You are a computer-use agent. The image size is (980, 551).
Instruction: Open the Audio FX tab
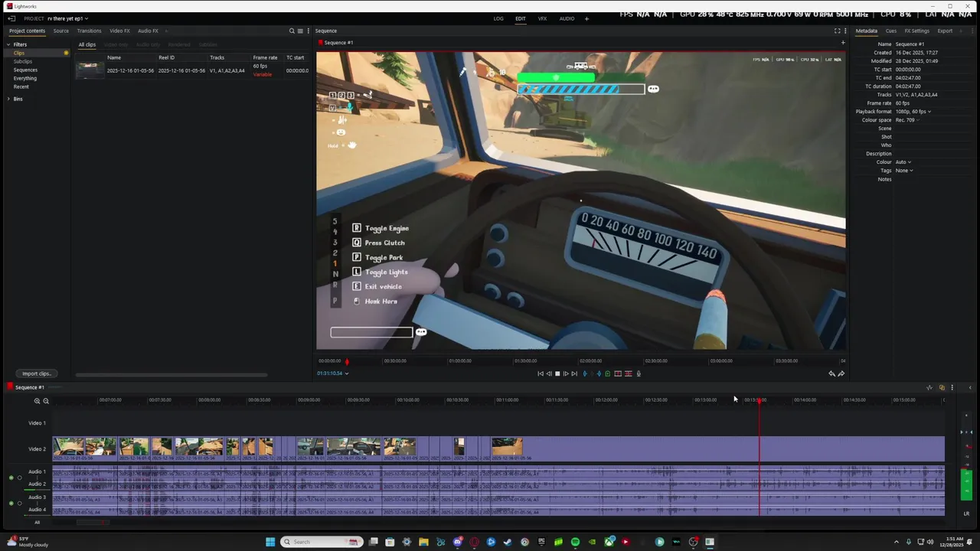[148, 31]
